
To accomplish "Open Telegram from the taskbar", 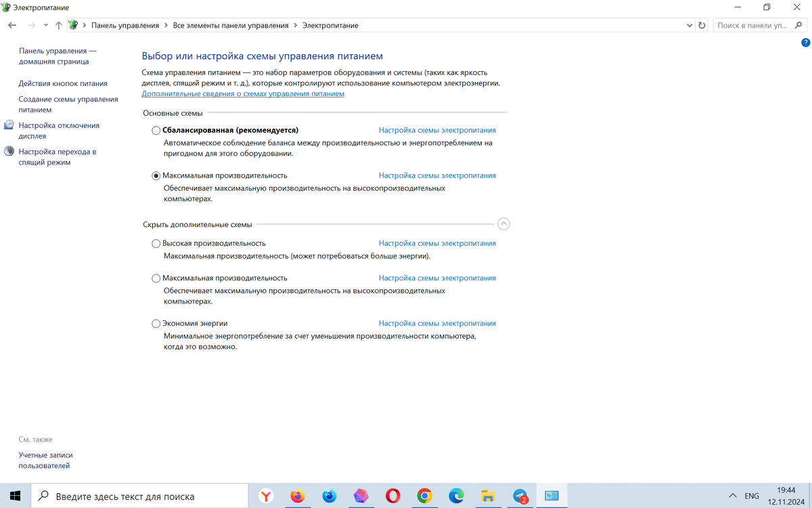I will 520,496.
